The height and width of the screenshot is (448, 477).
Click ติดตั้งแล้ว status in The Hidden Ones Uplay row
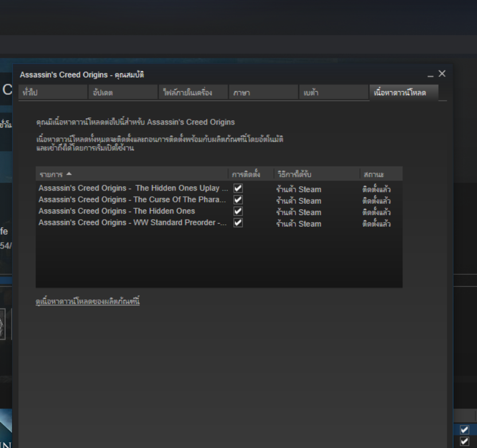coord(376,189)
